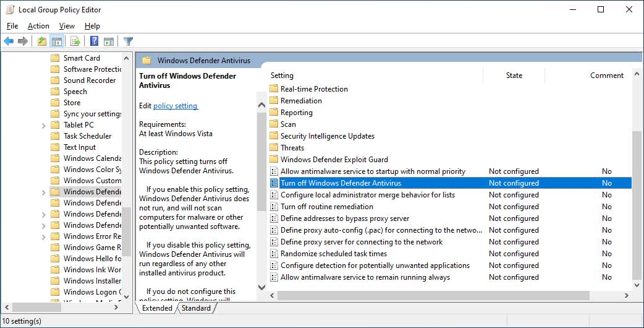Image resolution: width=644 pixels, height=328 pixels.
Task: Click the Windows Defender Exploit Guard folder icon
Action: (x=274, y=160)
